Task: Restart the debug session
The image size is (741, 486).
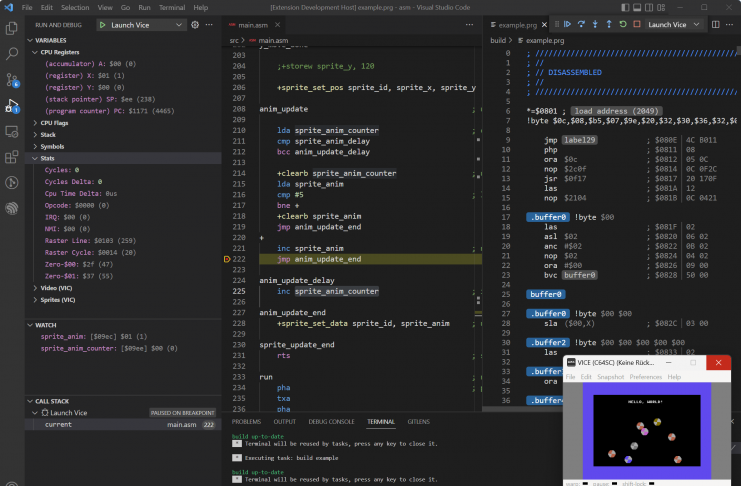Action: (x=623, y=24)
